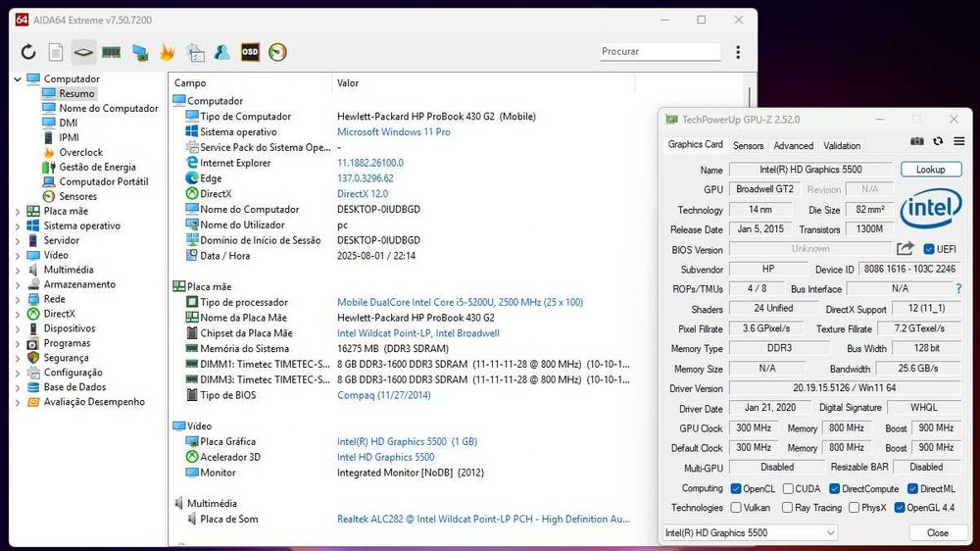This screenshot has width=980, height=551.
Task: Open the Microsoft Windows 11 Pro link
Action: tap(394, 132)
